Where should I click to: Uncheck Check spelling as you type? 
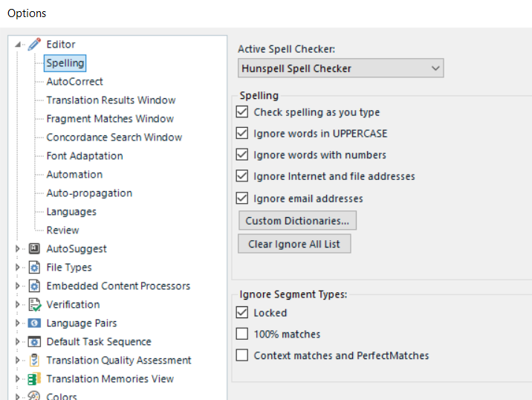click(242, 112)
